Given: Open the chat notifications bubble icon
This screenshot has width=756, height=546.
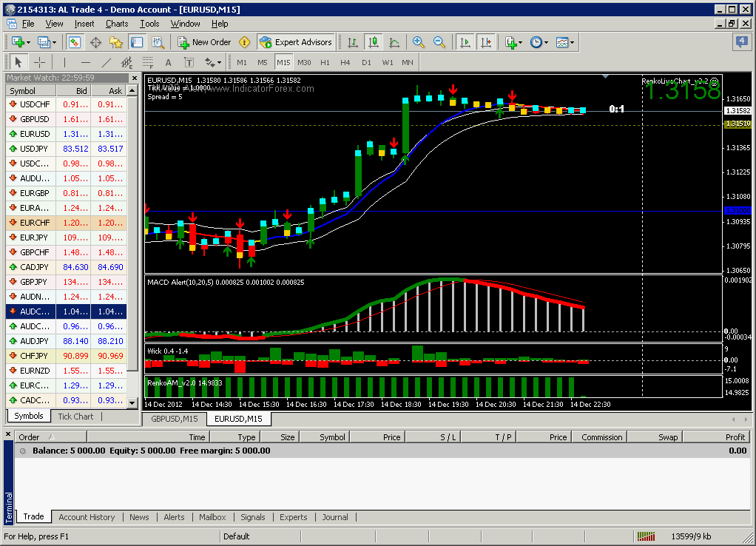Looking at the screenshot, I should coord(741,42).
